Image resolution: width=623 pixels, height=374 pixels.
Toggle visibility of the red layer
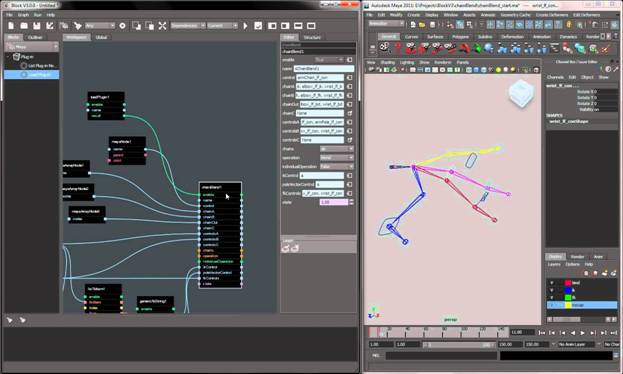551,283
